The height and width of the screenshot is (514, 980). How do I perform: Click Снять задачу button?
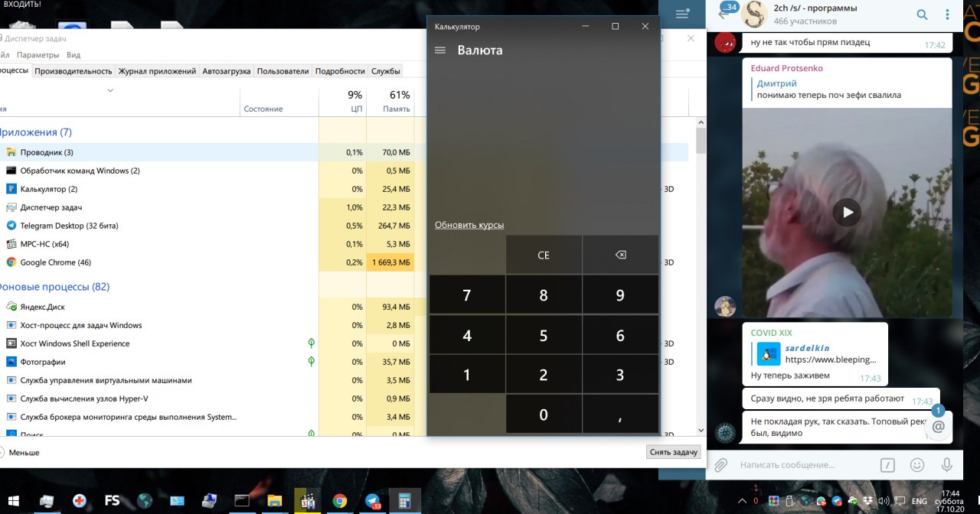[x=674, y=452]
